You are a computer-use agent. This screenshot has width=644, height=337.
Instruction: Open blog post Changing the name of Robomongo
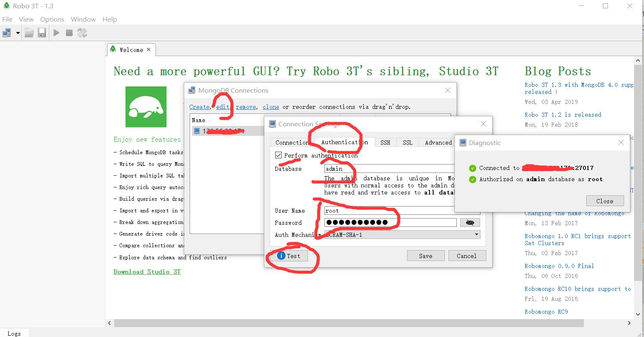(x=574, y=214)
